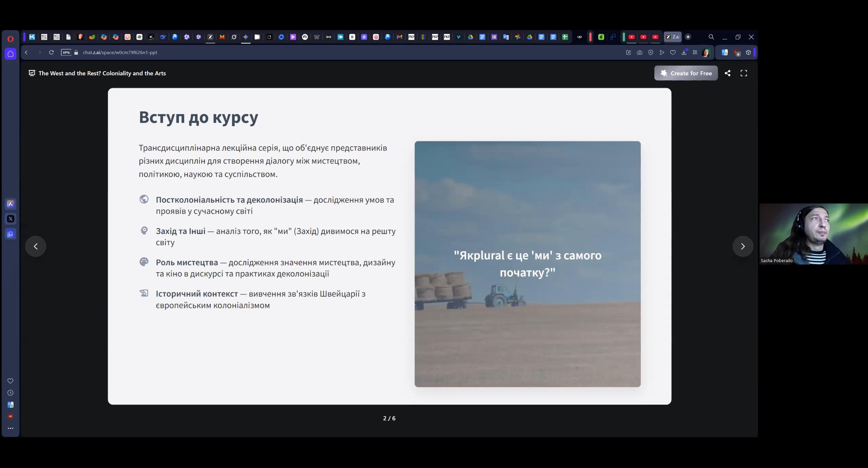The image size is (868, 468).
Task: Open Easy Setup sliders menu
Action: (695, 53)
